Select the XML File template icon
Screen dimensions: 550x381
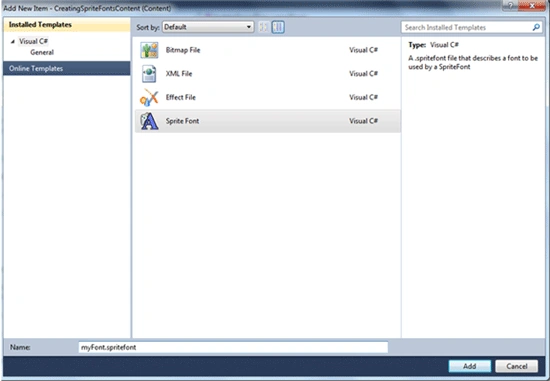[x=149, y=74]
